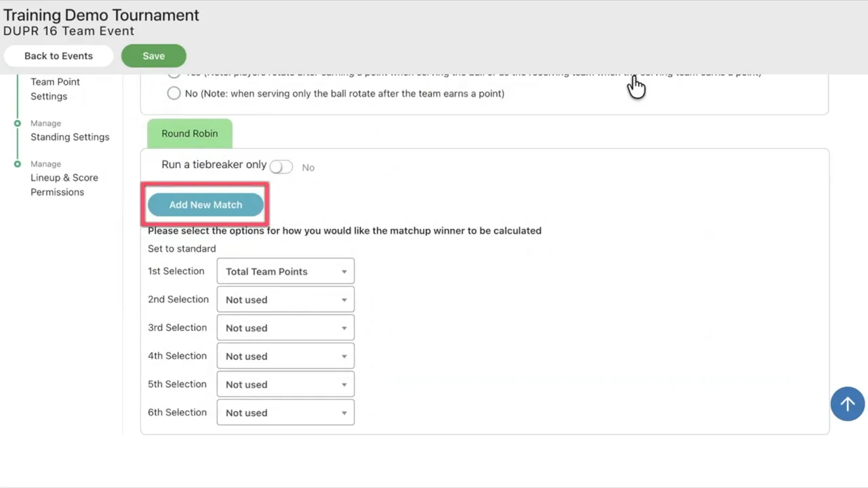The image size is (868, 488).
Task: Click the Training Demo Tournament title
Action: point(101,15)
